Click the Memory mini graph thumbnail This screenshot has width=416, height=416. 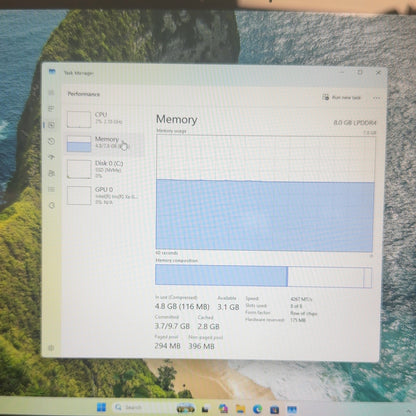(x=79, y=144)
